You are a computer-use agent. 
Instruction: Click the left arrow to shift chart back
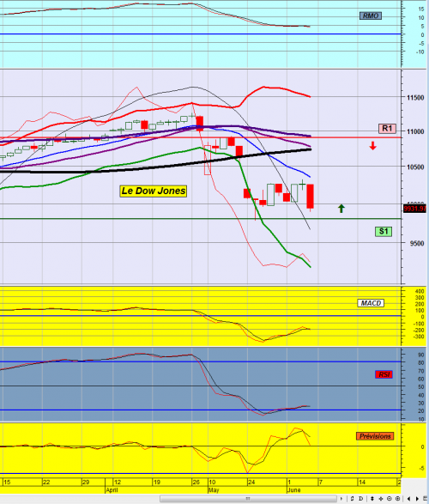pos(408,499)
